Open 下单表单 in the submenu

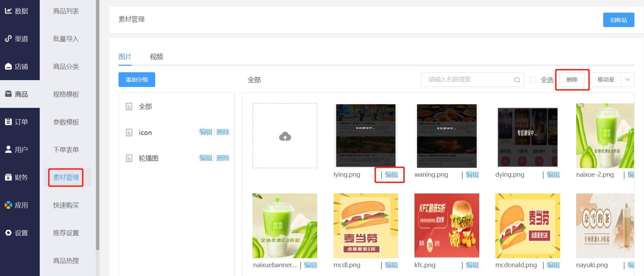pos(66,150)
